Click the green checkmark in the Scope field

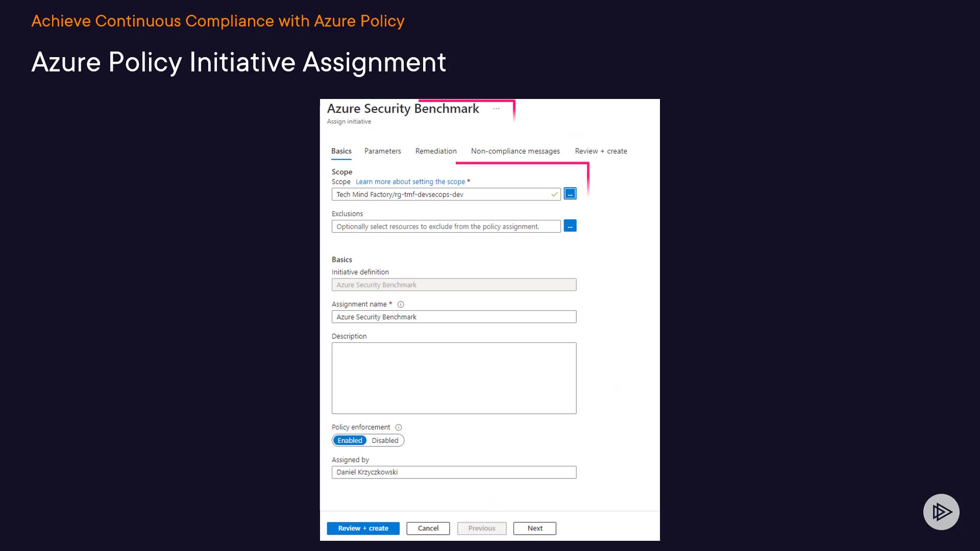(x=554, y=194)
